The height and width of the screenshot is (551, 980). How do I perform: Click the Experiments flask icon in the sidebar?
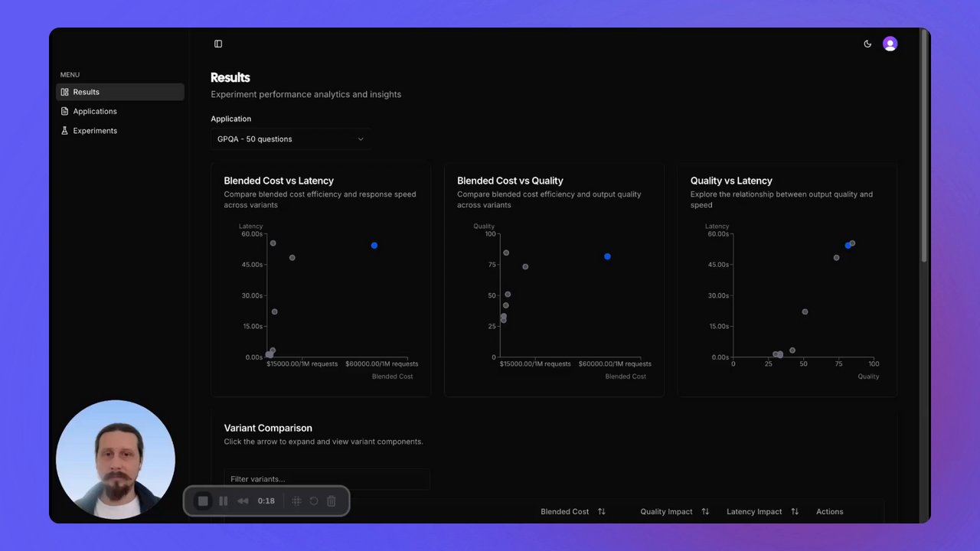pyautogui.click(x=65, y=131)
